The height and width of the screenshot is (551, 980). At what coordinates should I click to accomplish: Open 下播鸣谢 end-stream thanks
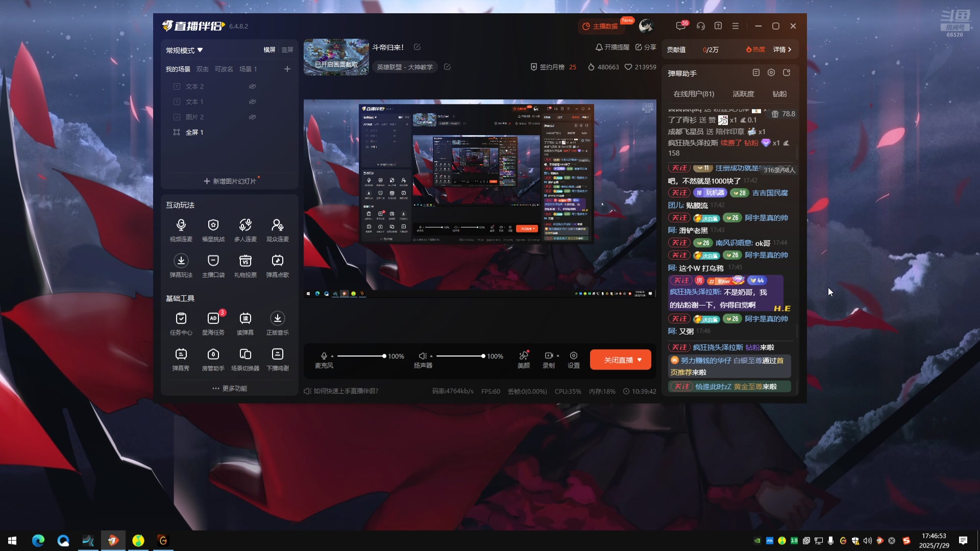click(x=278, y=359)
